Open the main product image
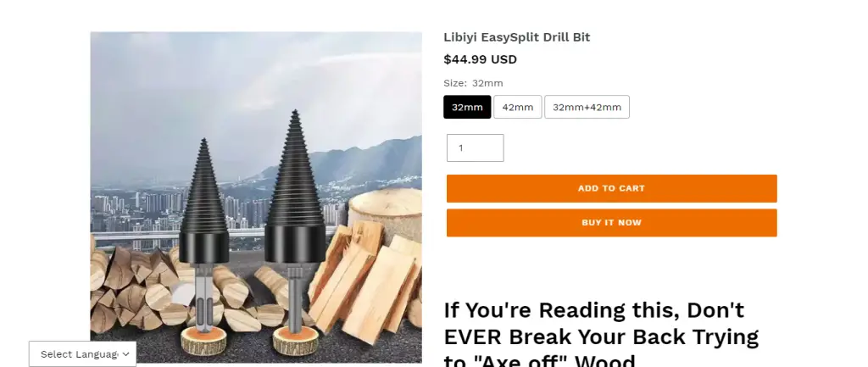 [256, 197]
